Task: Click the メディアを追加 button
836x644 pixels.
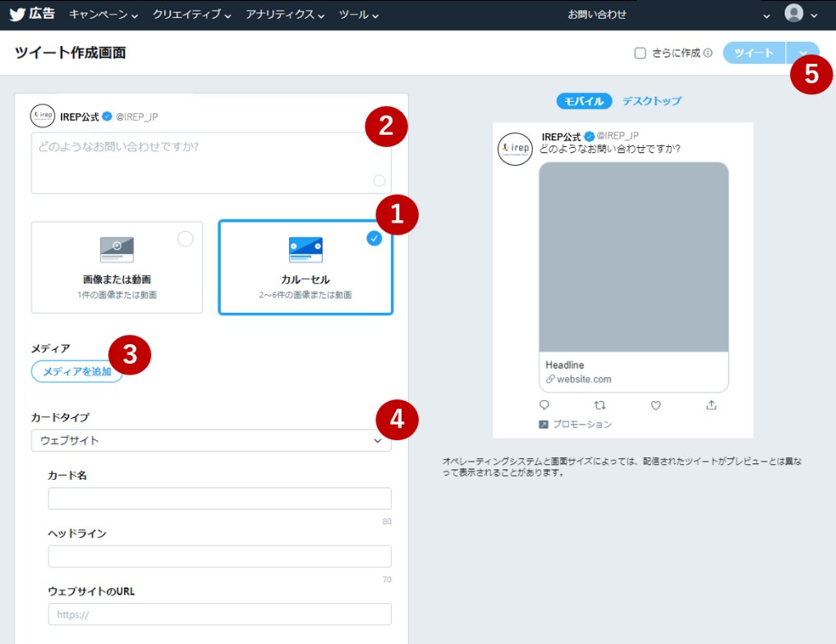Action: click(x=77, y=371)
